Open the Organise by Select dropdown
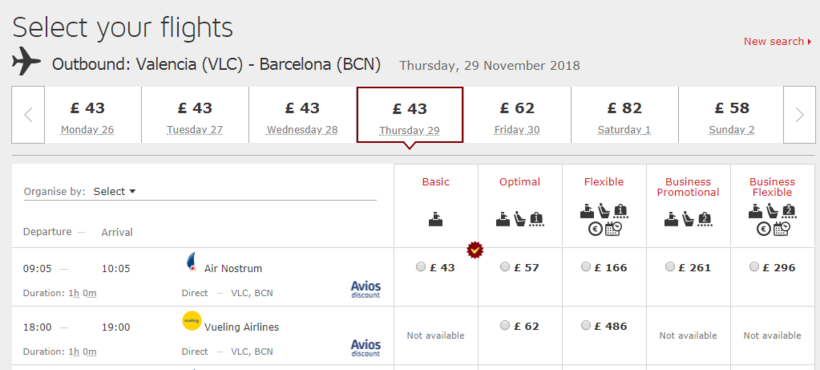Image resolution: width=820 pixels, height=370 pixels. point(115,192)
